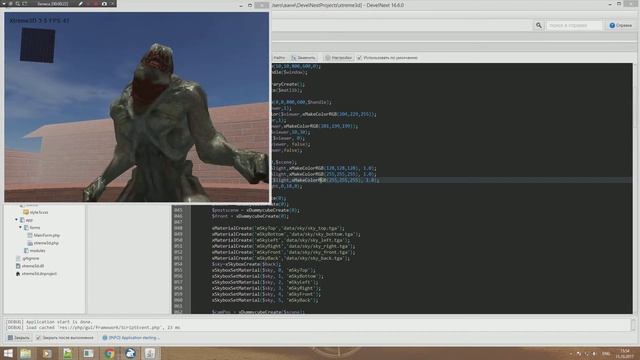
Task: Click the rightmost running app icon in the taskbar
Action: (x=150, y=353)
